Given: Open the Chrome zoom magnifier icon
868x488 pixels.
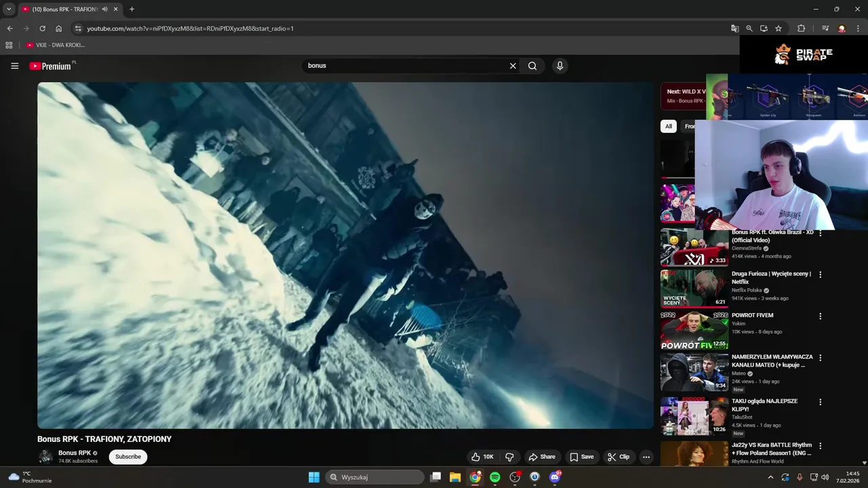Looking at the screenshot, I should (749, 28).
